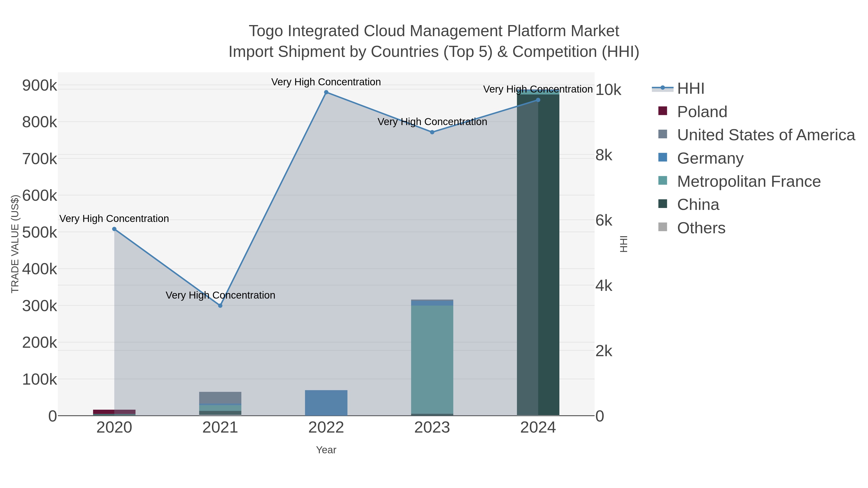This screenshot has height=488, width=868.
Task: Click the 2024 Very High Concentration label
Action: (538, 89)
